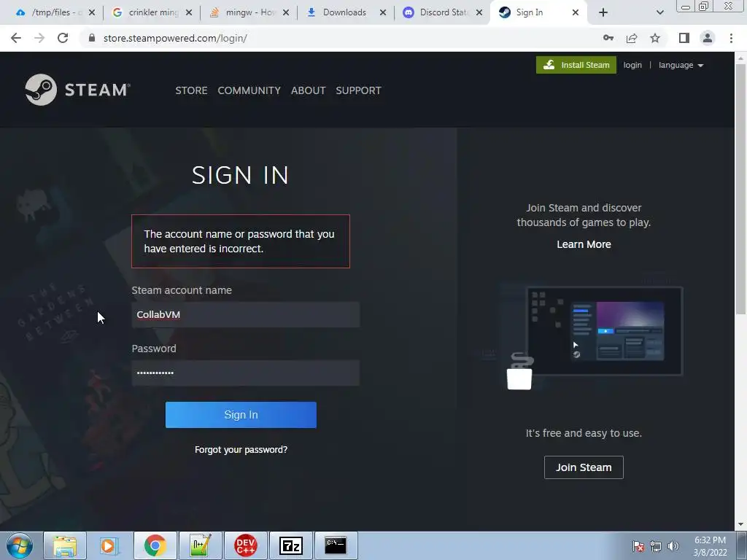
Task: Switch to the crinkler mingw Google tab
Action: pos(150,12)
